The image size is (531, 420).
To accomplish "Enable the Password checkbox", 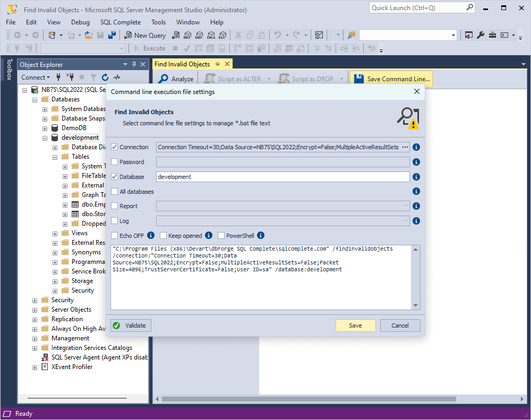I will [x=115, y=162].
